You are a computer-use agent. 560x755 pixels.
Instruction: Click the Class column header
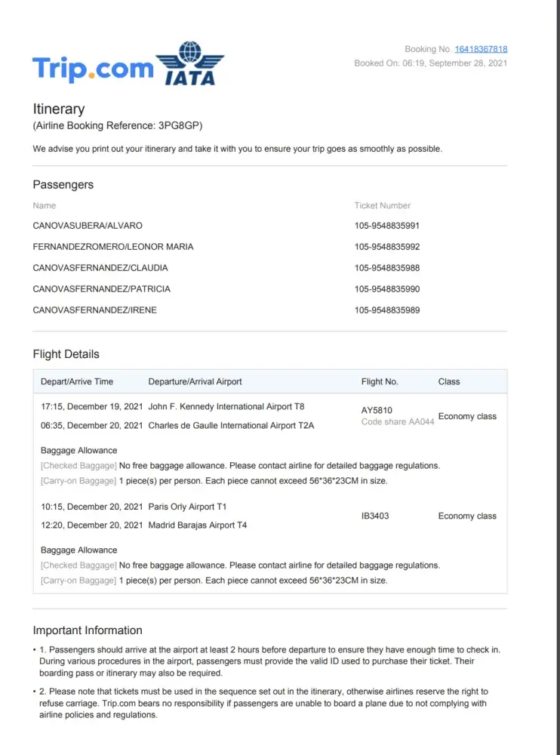pos(449,382)
